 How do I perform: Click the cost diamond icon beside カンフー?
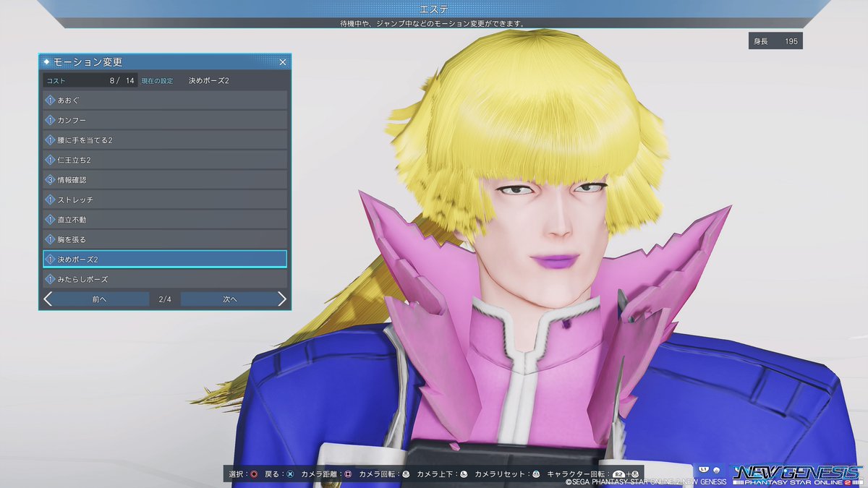[50, 120]
